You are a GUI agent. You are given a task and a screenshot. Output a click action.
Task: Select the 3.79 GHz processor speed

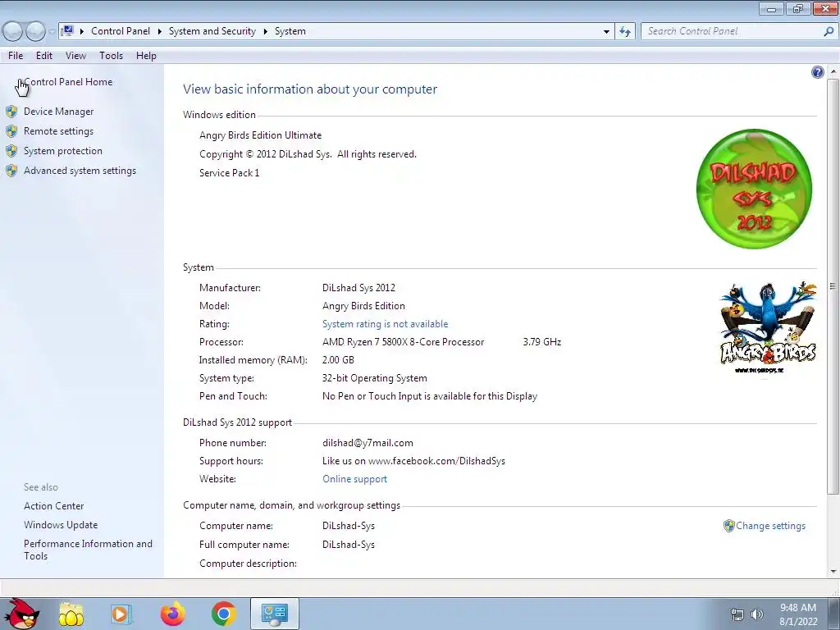tap(541, 342)
